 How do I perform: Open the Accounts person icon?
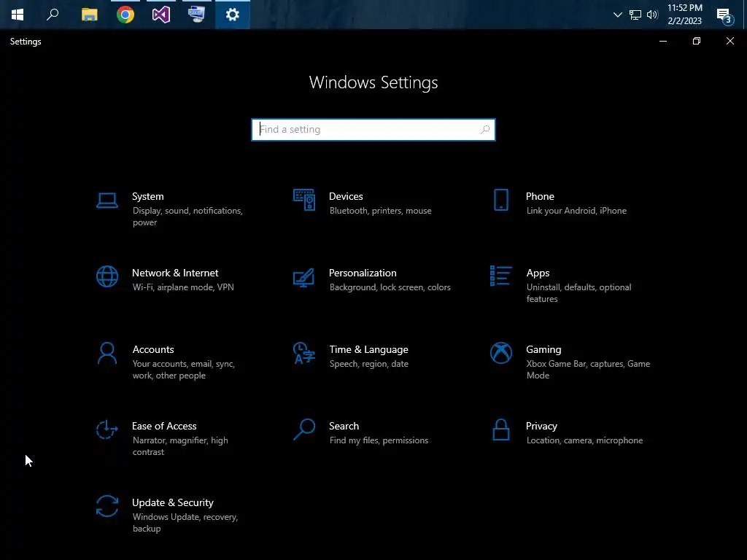click(x=107, y=354)
